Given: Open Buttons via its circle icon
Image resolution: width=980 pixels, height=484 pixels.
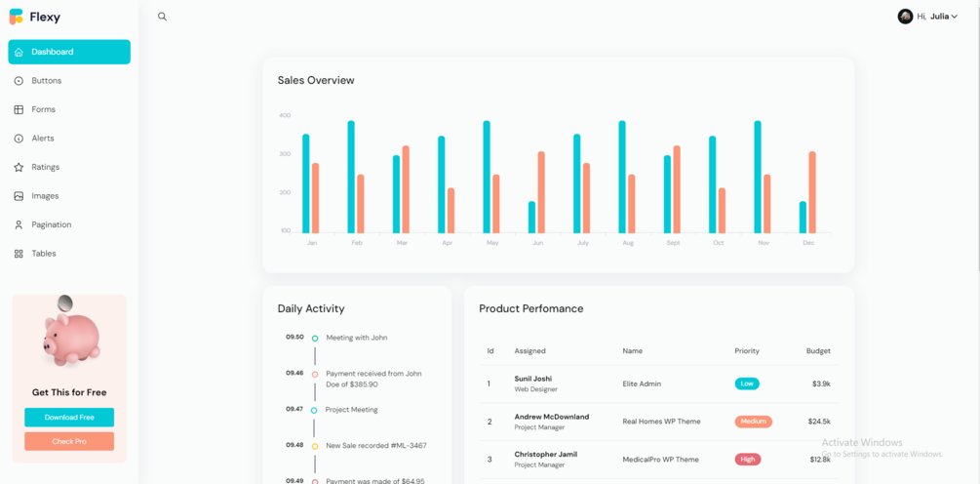Looking at the screenshot, I should pos(19,81).
